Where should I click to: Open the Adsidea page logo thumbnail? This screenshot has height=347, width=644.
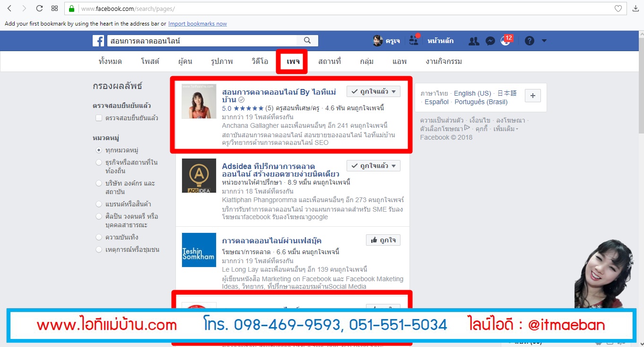[x=199, y=176]
